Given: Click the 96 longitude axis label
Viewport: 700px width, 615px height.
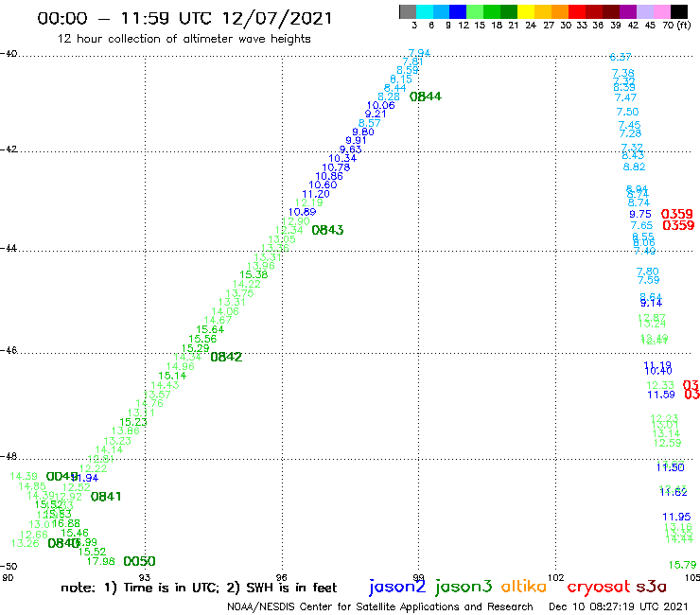Looking at the screenshot, I should (x=282, y=578).
